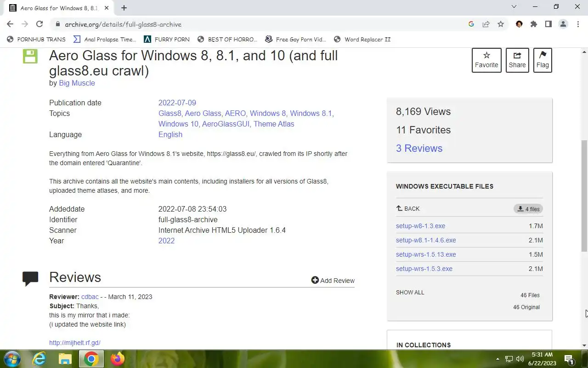The image size is (588, 368).
Task: Open the 3 Reviews link
Action: pos(419,148)
